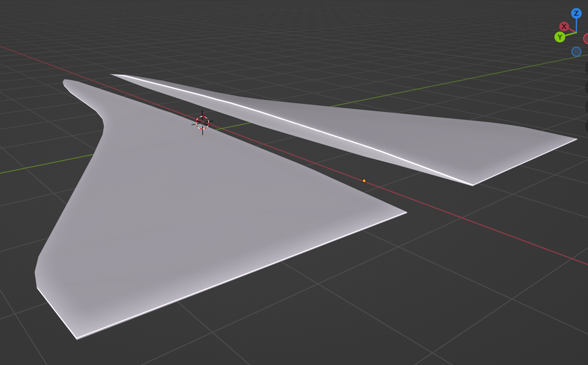The height and width of the screenshot is (365, 588).
Task: Click the blue Z axis gizmo handle
Action: (576, 14)
